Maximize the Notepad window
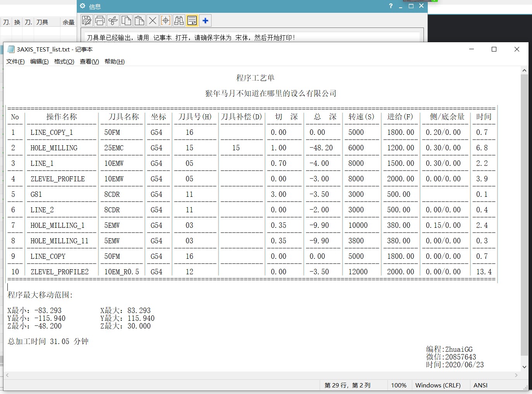 click(x=494, y=49)
